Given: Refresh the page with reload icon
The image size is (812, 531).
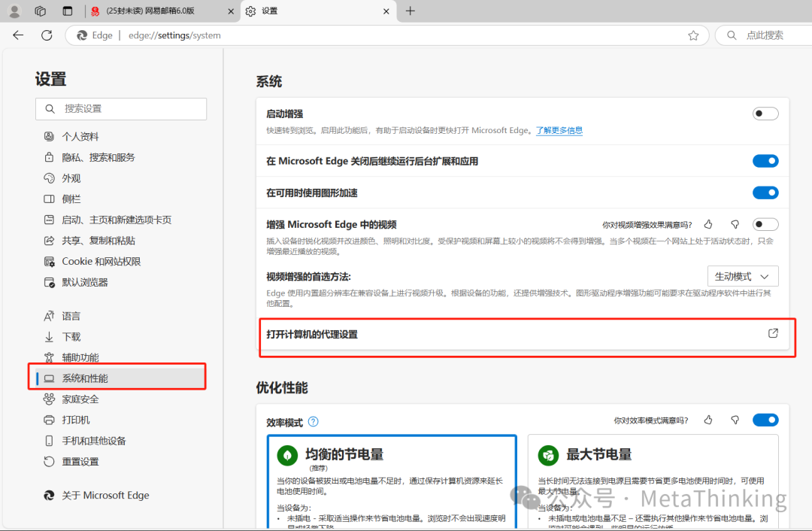Looking at the screenshot, I should click(47, 35).
